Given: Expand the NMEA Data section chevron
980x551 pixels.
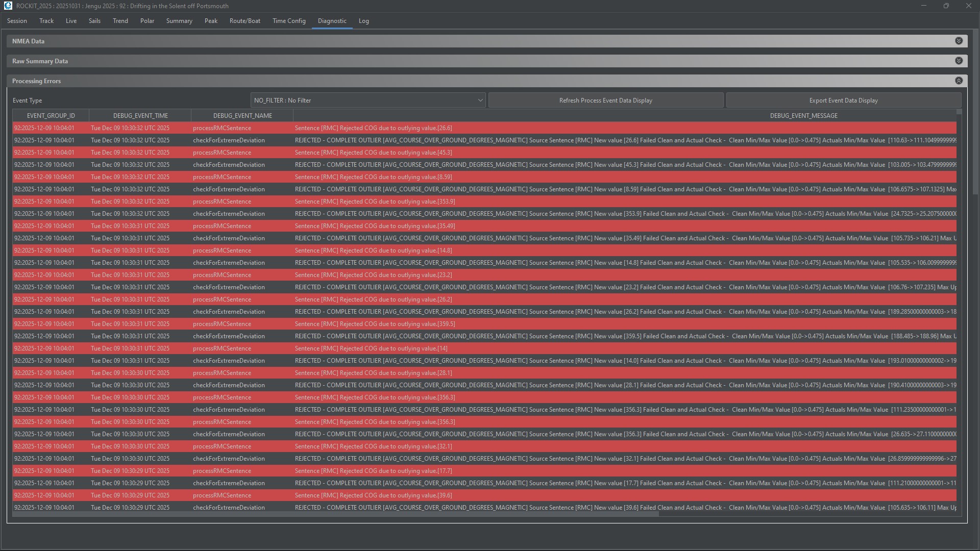Looking at the screenshot, I should coord(959,41).
